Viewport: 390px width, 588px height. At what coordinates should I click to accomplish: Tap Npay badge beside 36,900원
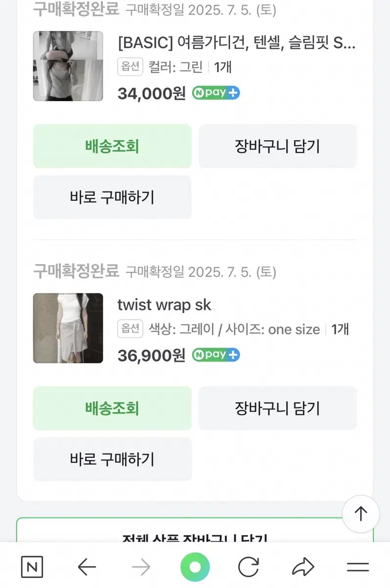[x=216, y=355]
